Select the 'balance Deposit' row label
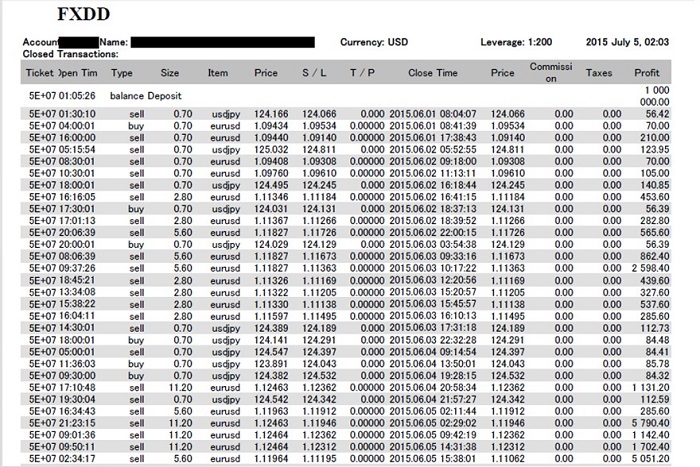 click(x=146, y=96)
